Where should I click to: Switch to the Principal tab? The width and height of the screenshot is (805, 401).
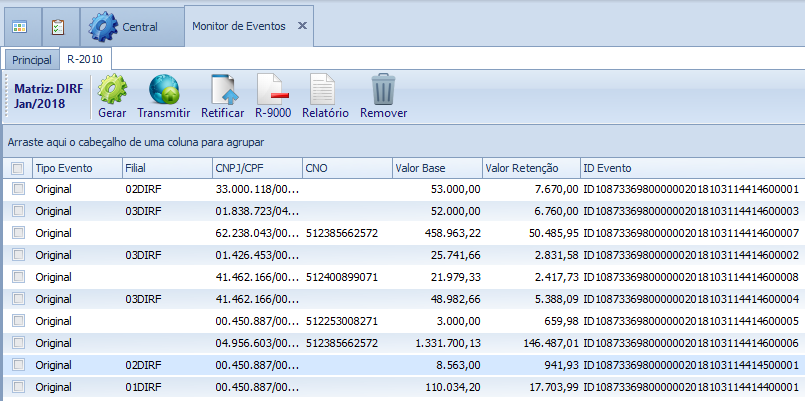point(31,60)
